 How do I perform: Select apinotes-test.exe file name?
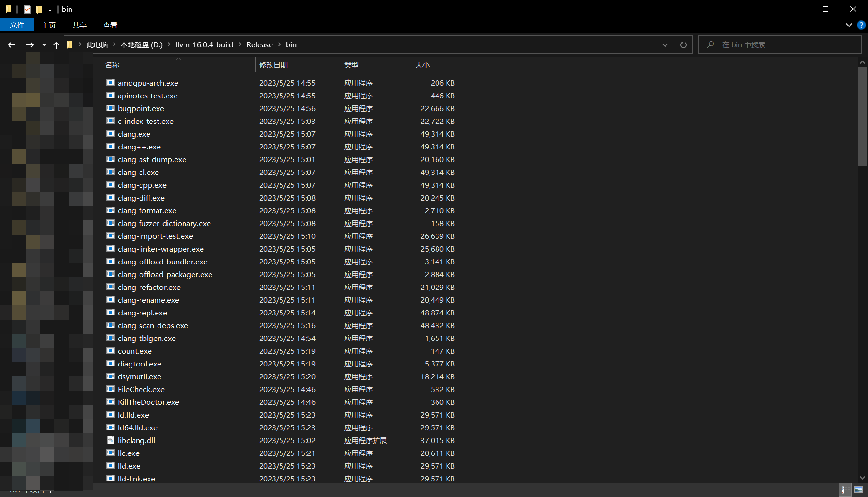[148, 96]
